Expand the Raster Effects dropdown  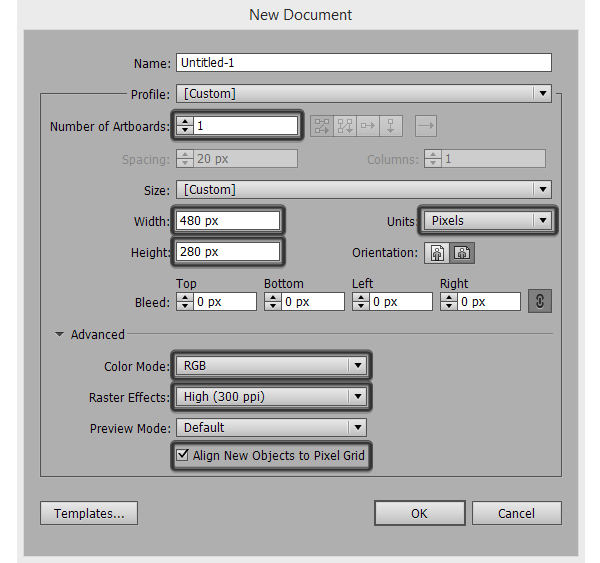coord(272,397)
